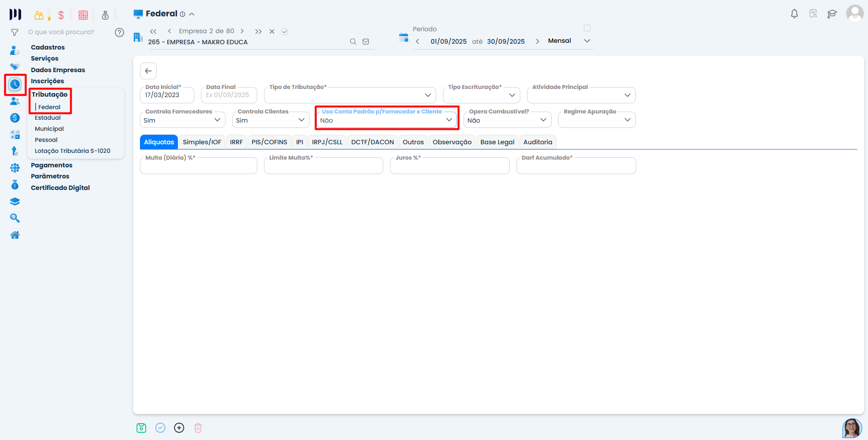Screen dimensions: 868x440
Task: Expand the Tipo de Tributação dropdown
Action: (x=428, y=95)
